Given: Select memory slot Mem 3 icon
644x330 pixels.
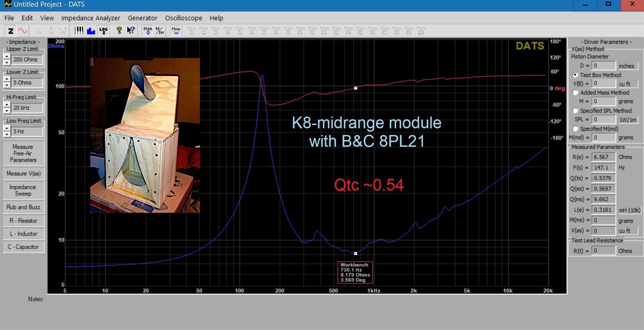Looking at the screenshot, I should pyautogui.click(x=216, y=31).
